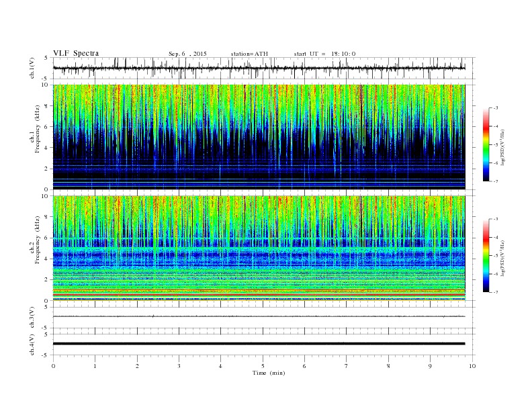Click time axis tick label "4"

pyautogui.click(x=220, y=366)
